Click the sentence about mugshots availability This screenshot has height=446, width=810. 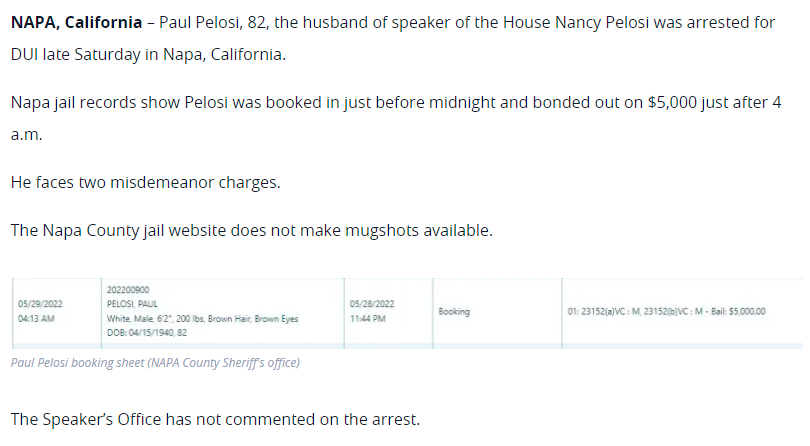point(252,230)
